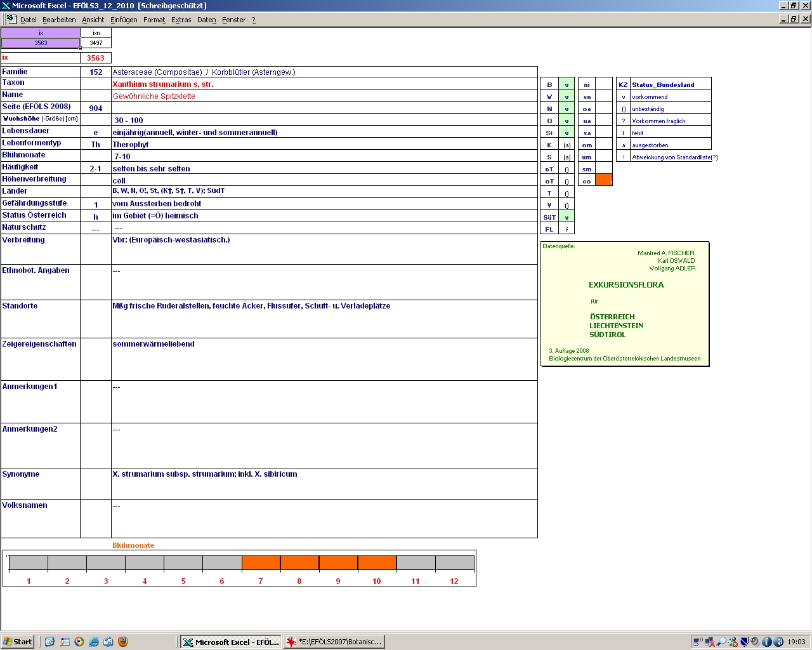Open the Extras menu
The width and height of the screenshot is (812, 650).
(181, 20)
